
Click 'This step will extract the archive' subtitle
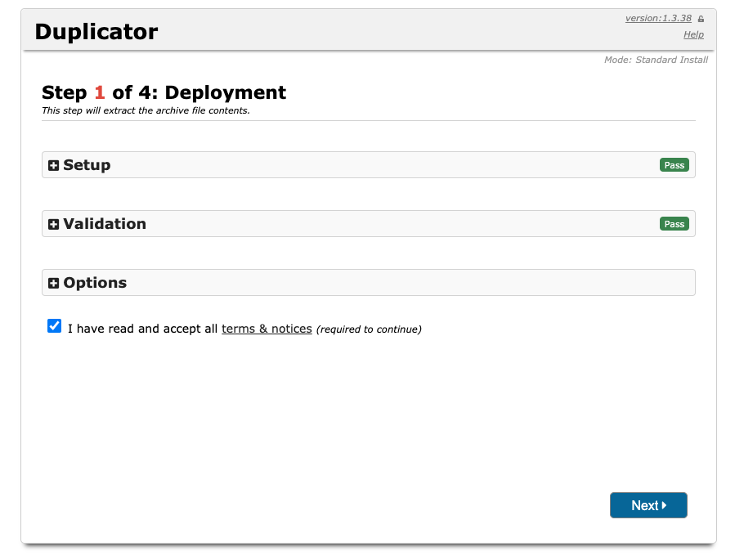[x=146, y=110]
